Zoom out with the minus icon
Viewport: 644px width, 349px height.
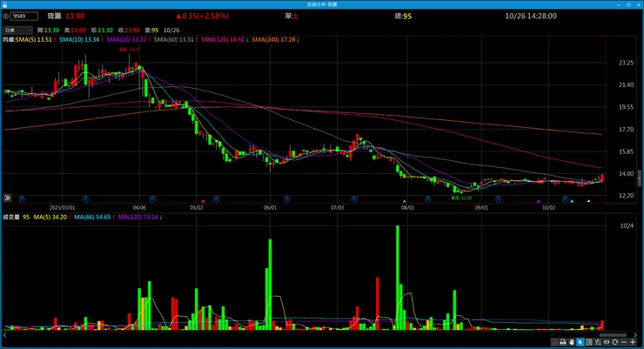(x=624, y=342)
